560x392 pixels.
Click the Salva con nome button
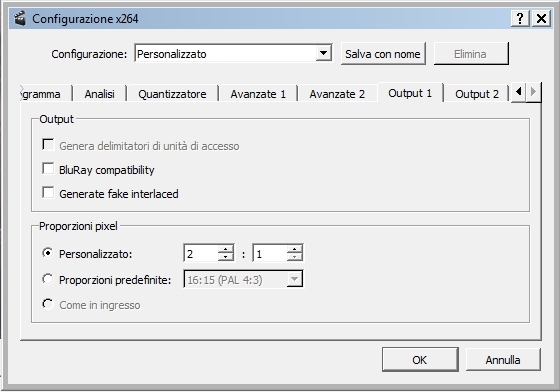383,54
